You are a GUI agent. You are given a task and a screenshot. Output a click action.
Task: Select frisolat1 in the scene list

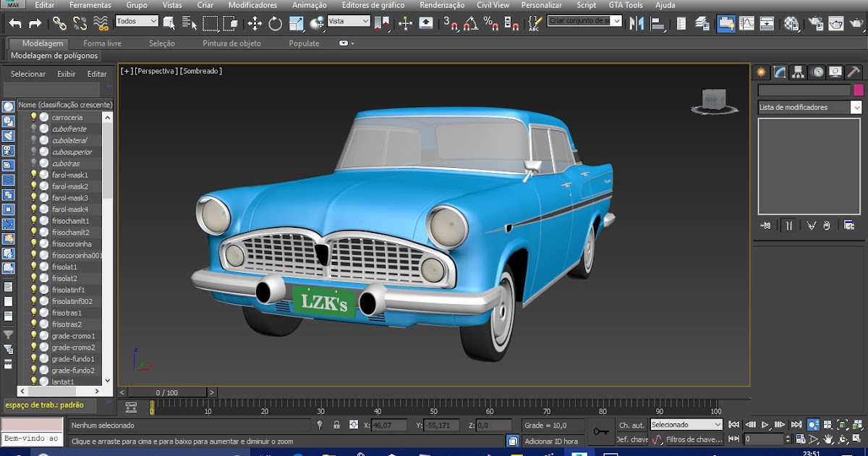coord(64,267)
